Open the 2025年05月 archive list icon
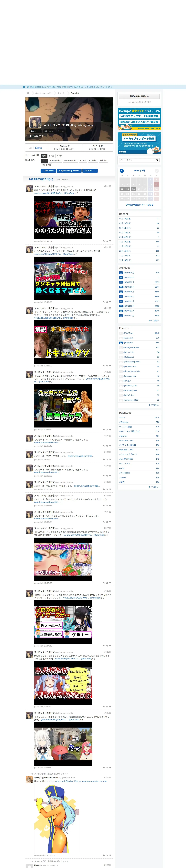The image size is (186, 868). click(x=121, y=273)
